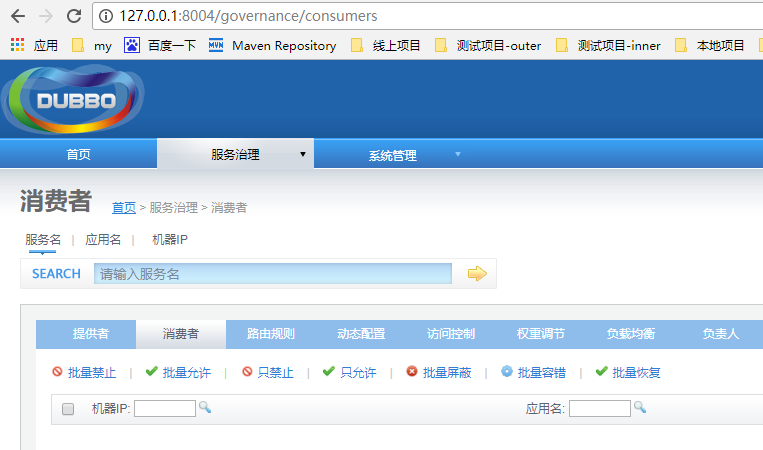Open the Baidu paw bookmark icon
Image resolution: width=763 pixels, height=450 pixels.
click(x=131, y=45)
